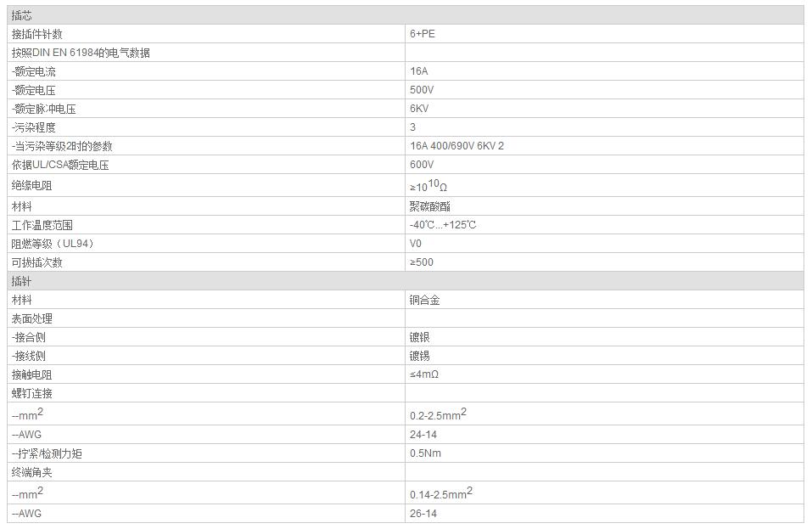This screenshot has height=529, width=812.
Task: Click the -40℃...+125℃ temperature range
Action: click(443, 225)
